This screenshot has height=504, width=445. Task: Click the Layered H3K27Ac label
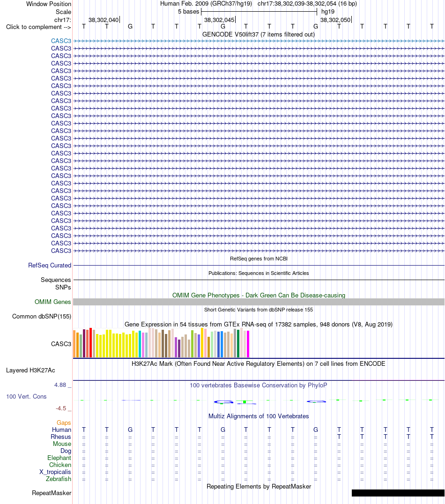30,371
